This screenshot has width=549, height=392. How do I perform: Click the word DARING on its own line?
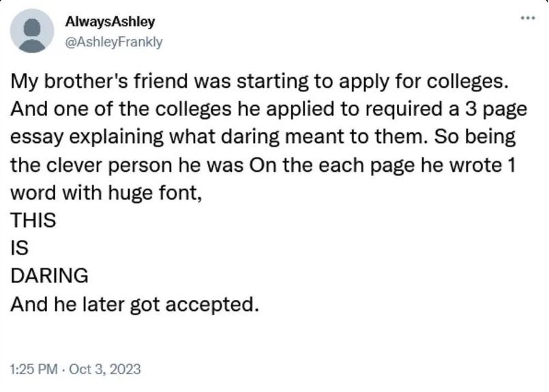coord(49,275)
